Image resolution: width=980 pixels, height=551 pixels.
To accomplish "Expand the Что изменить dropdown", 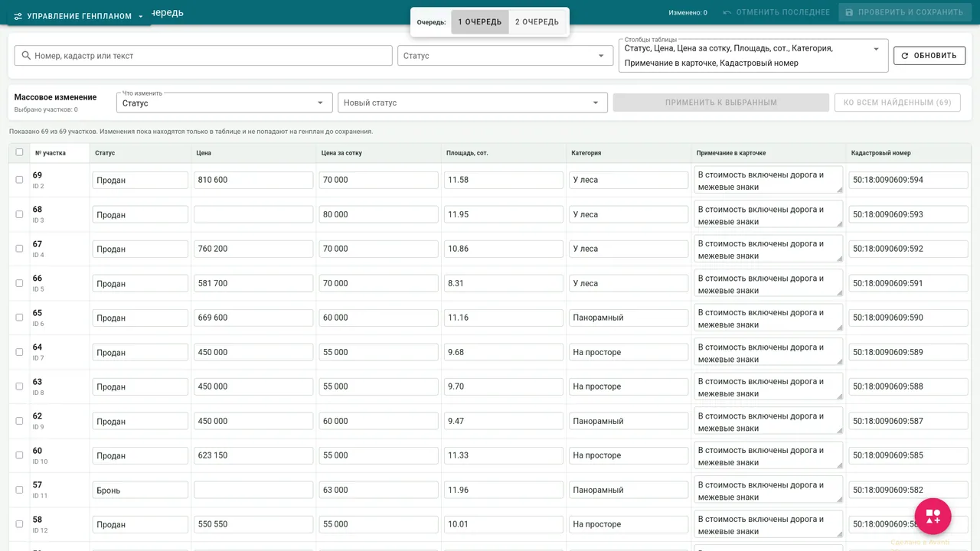I will click(224, 103).
